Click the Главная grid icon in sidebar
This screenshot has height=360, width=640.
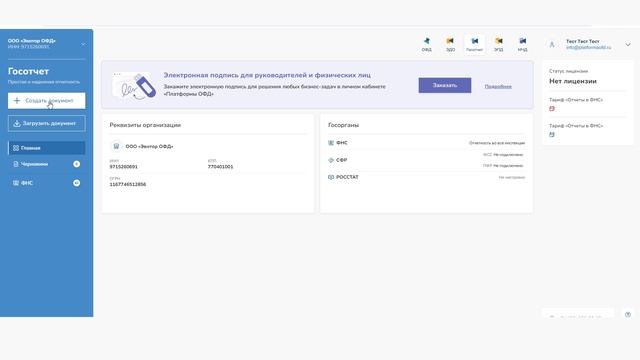16,148
